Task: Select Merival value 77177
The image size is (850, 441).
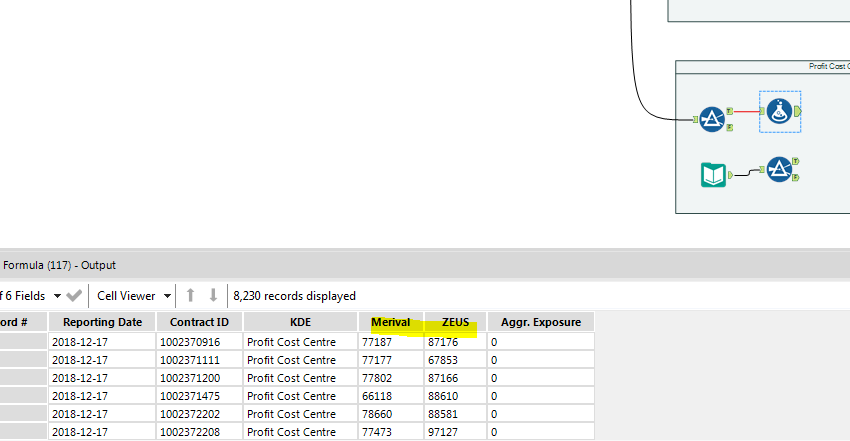Action: [391, 360]
